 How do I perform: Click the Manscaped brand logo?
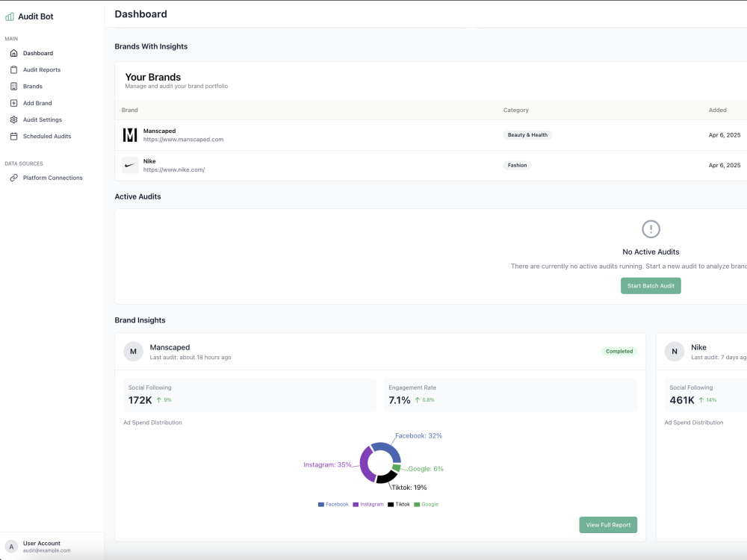pos(130,135)
